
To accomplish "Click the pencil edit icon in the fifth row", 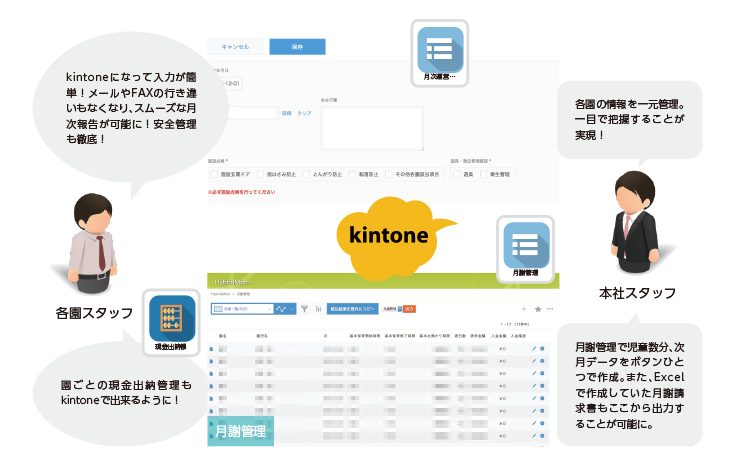I will pyautogui.click(x=534, y=399).
